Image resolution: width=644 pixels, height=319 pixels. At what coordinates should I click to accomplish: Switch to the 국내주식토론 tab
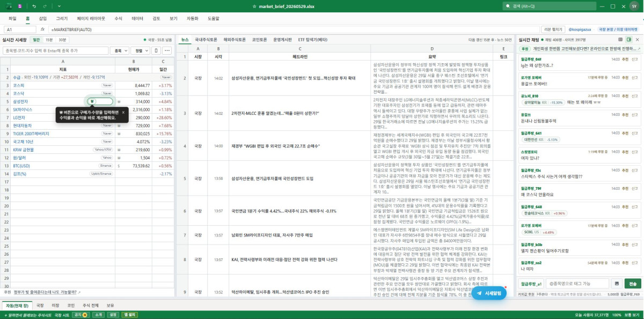coord(207,39)
